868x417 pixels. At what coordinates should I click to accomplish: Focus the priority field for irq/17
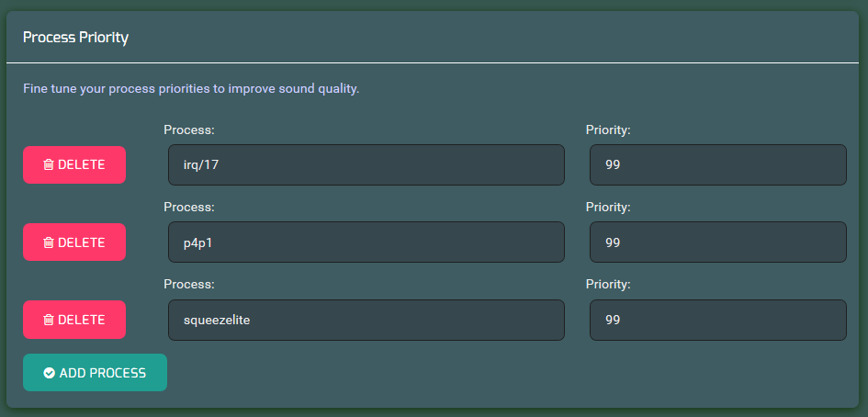(718, 165)
